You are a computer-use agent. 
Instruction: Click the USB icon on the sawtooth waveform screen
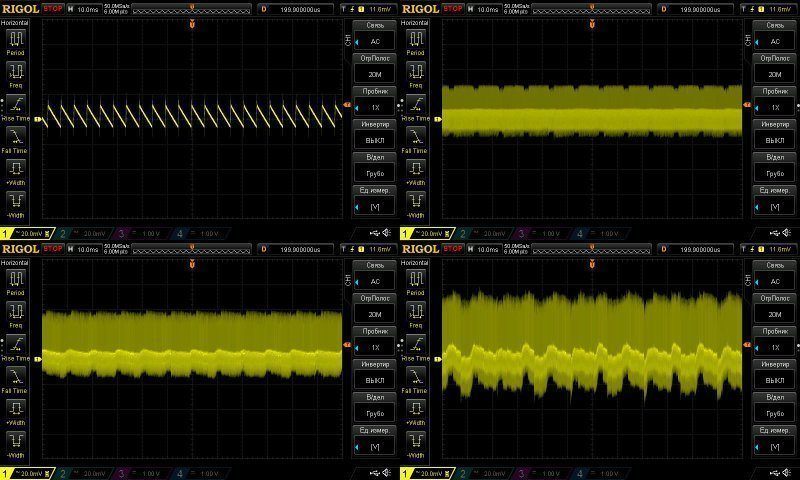[375, 233]
